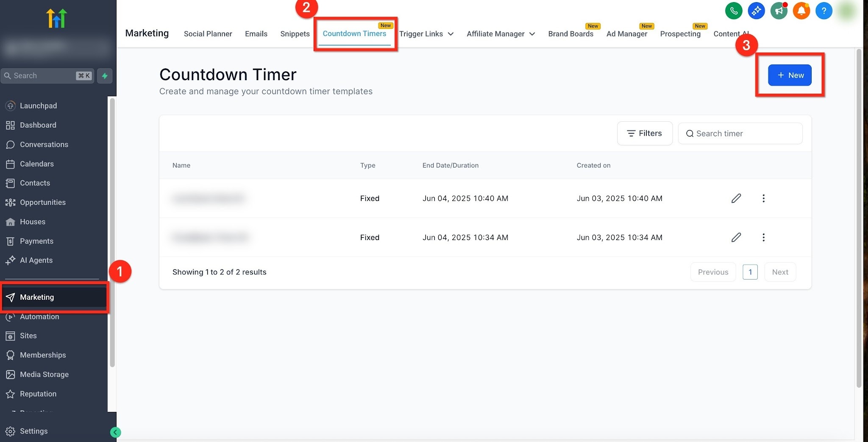The height and width of the screenshot is (442, 868).
Task: Open the orange notifications bell
Action: point(801,11)
